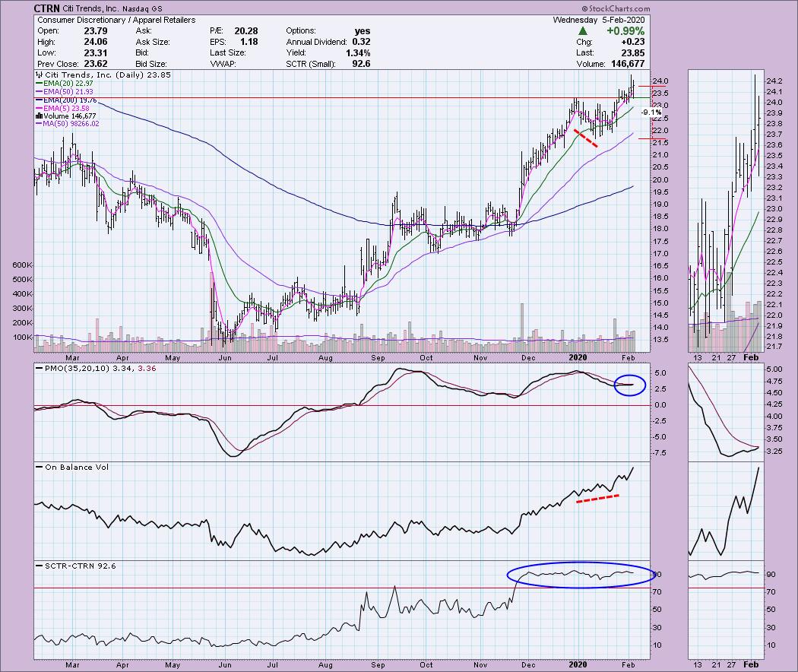Click the 21.7 label in the zoom panel
This screenshot has width=798, height=672.
(x=774, y=347)
